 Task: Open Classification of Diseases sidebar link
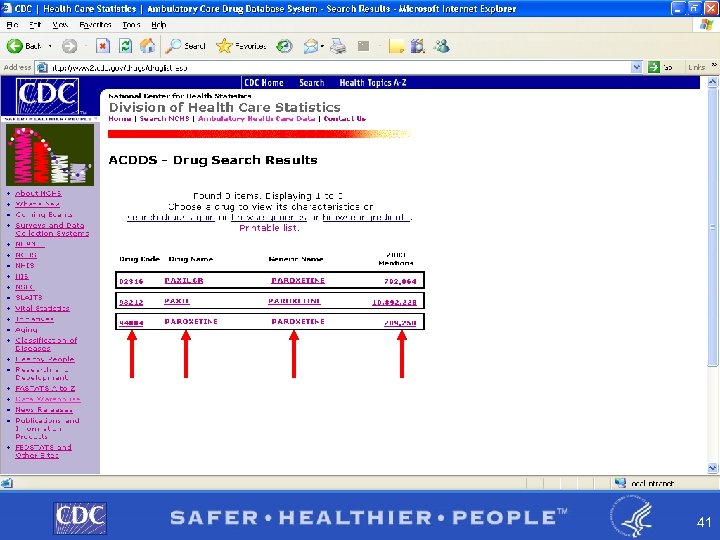[46, 344]
